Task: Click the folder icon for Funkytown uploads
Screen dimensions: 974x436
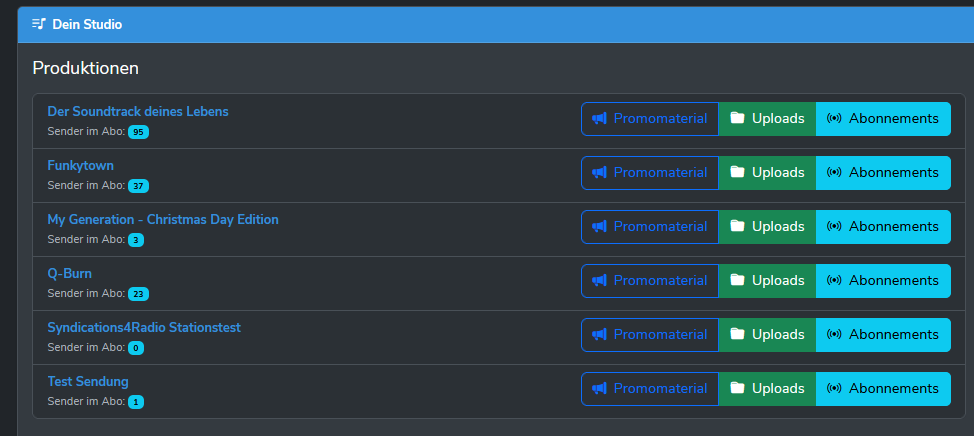Action: pyautogui.click(x=737, y=173)
